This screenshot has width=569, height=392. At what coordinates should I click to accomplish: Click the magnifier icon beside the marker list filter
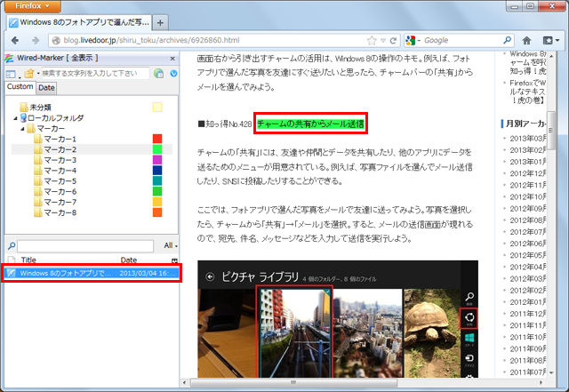pos(12,246)
